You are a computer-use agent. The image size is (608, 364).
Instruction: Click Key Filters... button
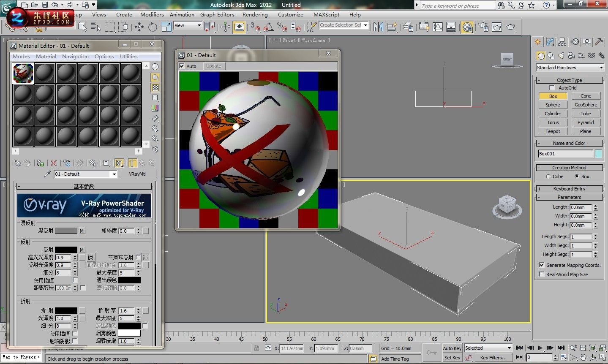coord(493,358)
